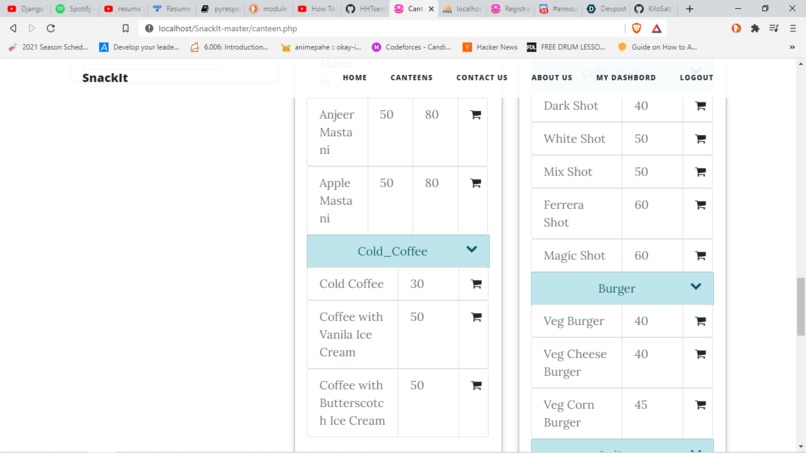Viewport: 806px width, 453px height.
Task: Open animepahe bookmark
Action: [x=321, y=47]
